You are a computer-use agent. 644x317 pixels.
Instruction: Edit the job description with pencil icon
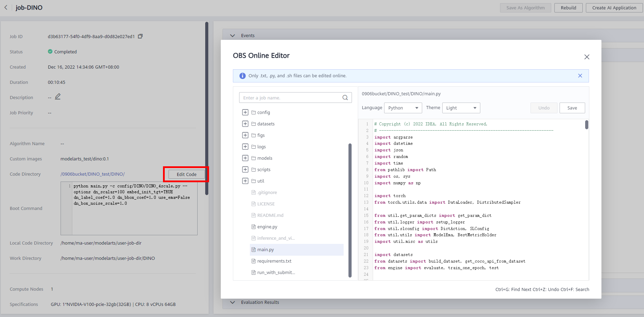coord(58,97)
